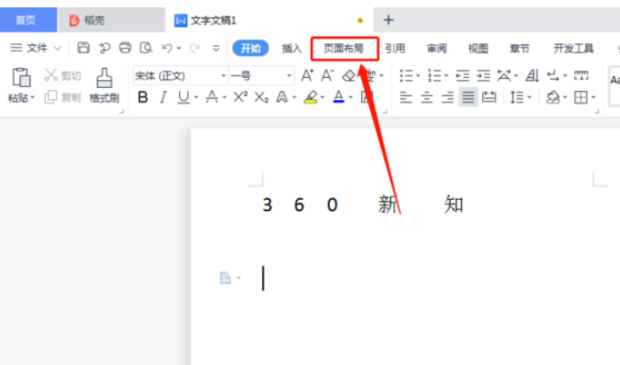Click the Print icon
The width and height of the screenshot is (620, 365).
[x=125, y=48]
